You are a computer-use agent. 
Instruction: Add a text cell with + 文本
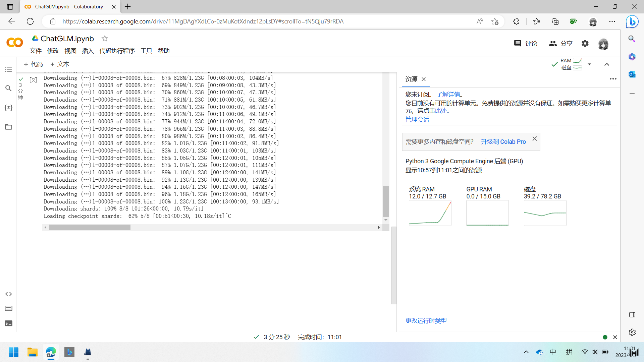[60, 64]
